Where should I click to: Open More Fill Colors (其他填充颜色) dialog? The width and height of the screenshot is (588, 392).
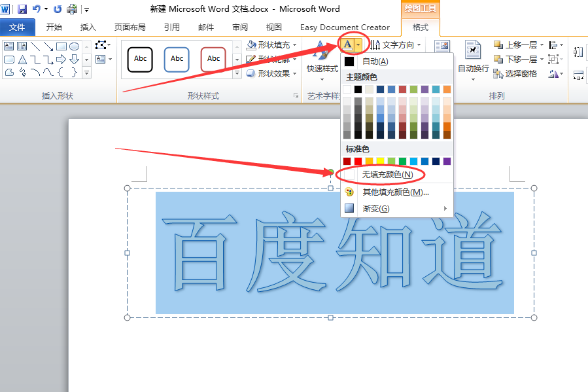tap(397, 192)
